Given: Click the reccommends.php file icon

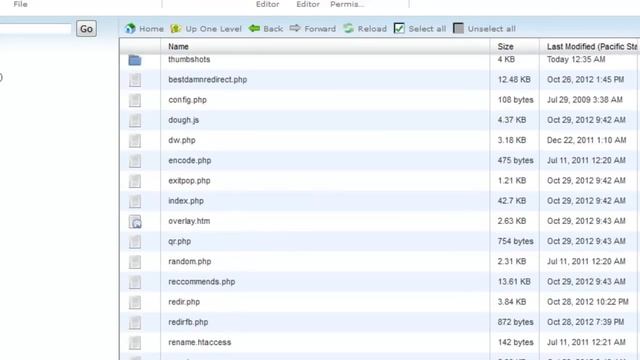Looking at the screenshot, I should 135,282.
